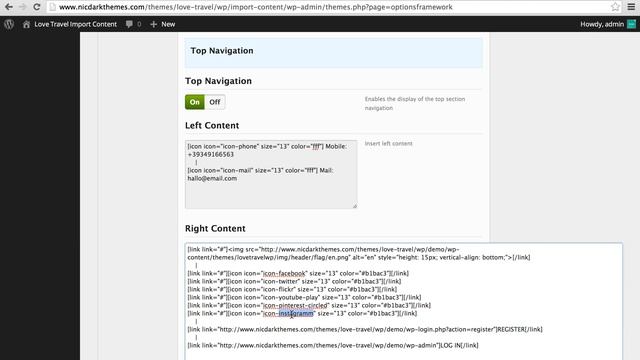This screenshot has height=360, width=640.
Task: Click the line containing icon-youtube-play
Action: pyautogui.click(x=304, y=297)
